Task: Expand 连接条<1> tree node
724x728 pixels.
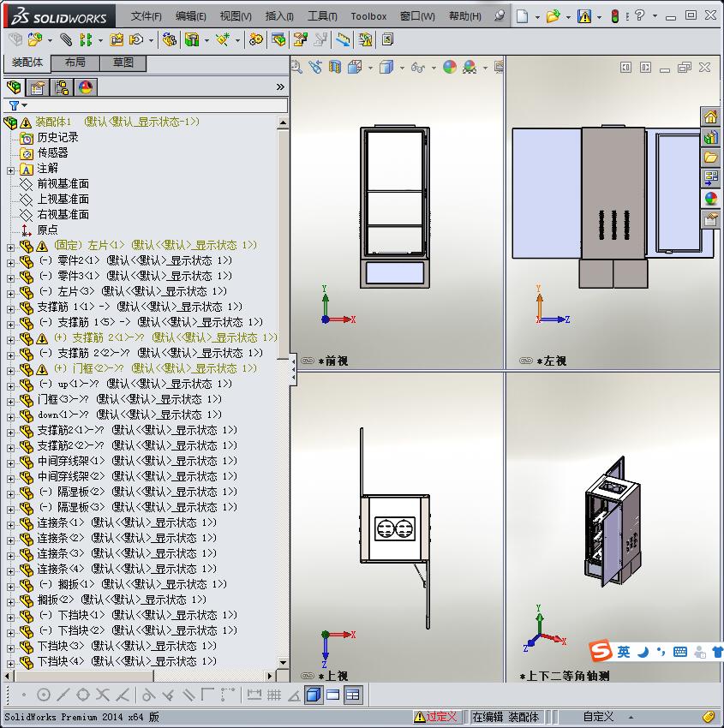Action: [10, 525]
